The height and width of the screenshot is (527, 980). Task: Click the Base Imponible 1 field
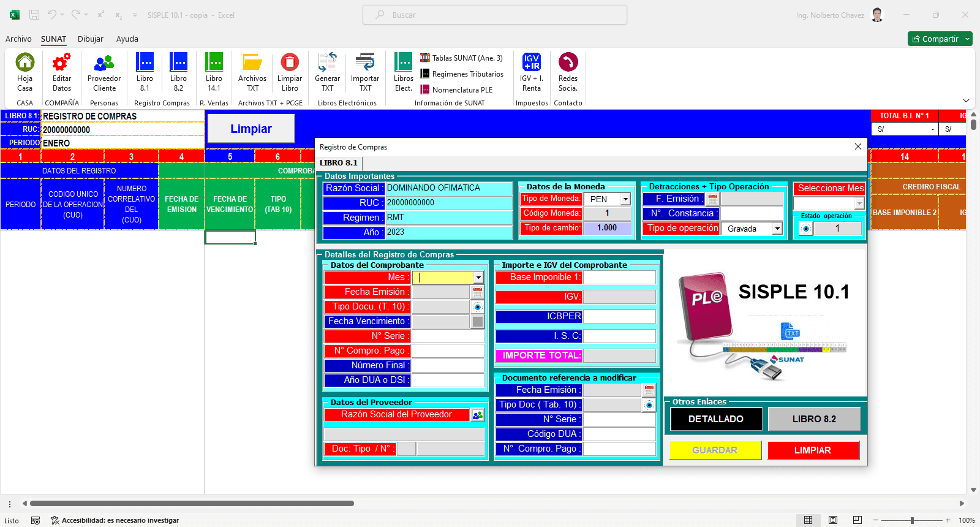click(x=619, y=278)
